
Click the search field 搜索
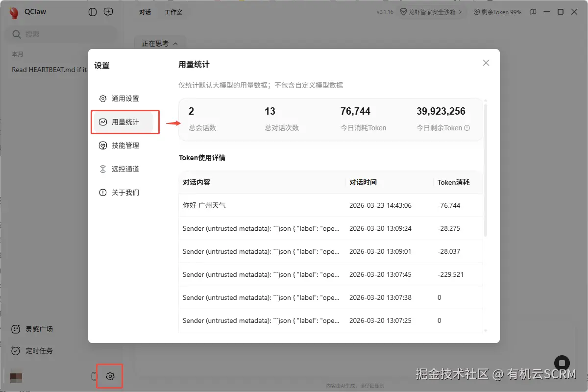(61, 34)
